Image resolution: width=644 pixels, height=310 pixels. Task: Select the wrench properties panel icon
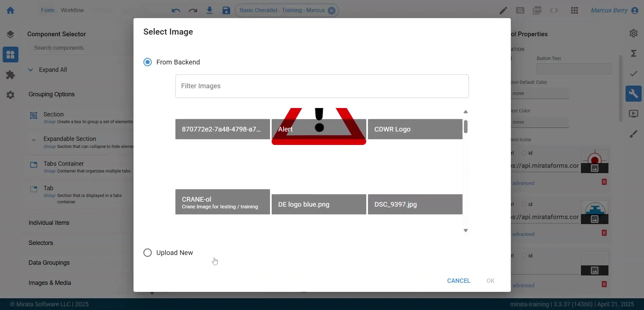(x=634, y=93)
